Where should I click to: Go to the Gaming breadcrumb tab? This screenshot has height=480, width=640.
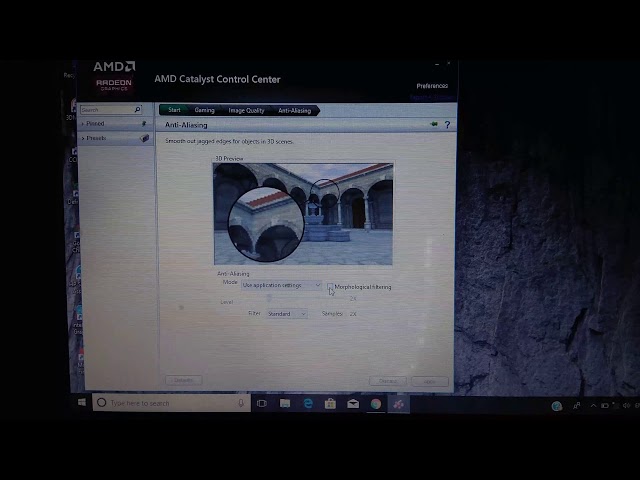click(x=204, y=110)
